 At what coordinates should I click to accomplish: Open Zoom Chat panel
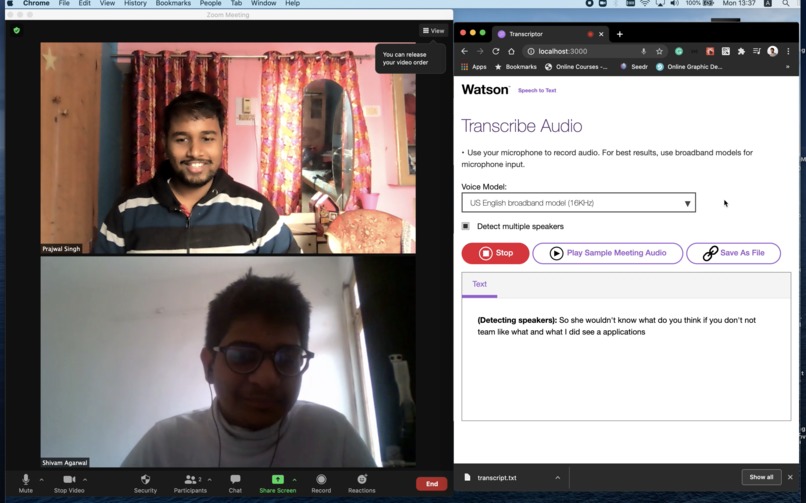(235, 483)
